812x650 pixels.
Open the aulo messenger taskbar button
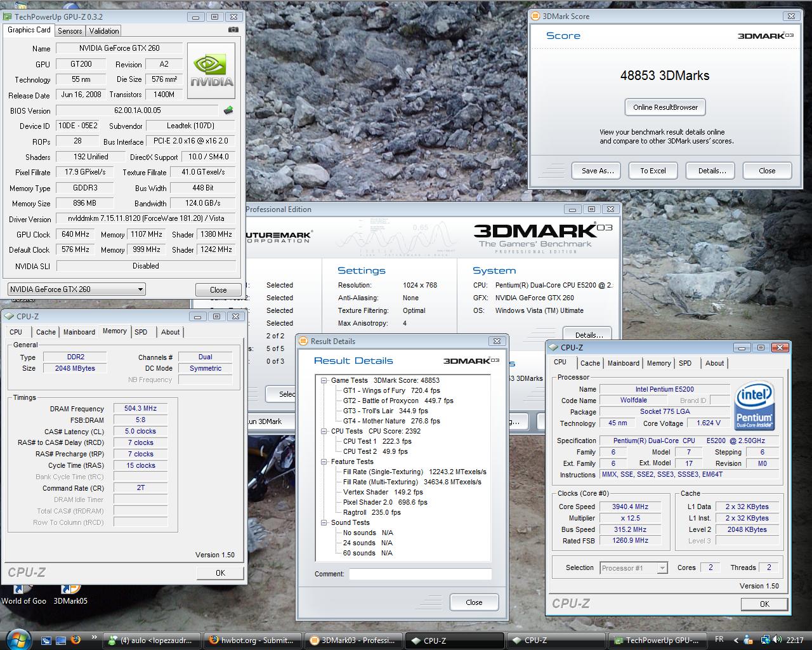tap(151, 640)
